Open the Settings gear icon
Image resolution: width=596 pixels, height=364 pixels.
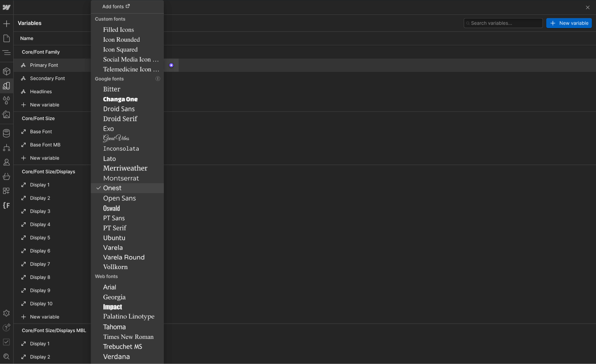pos(6,313)
